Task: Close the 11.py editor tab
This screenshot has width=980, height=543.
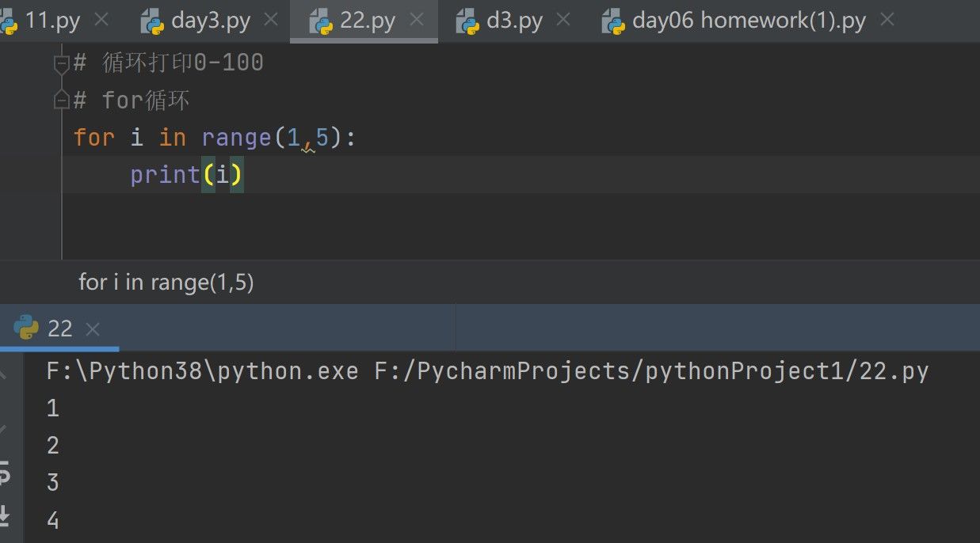Action: click(x=101, y=20)
